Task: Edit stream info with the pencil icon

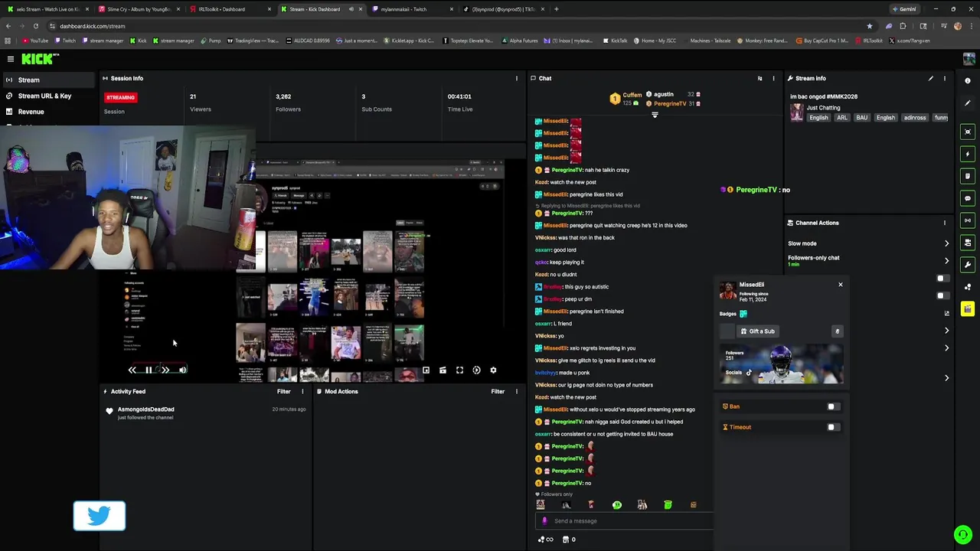Action: [x=931, y=78]
